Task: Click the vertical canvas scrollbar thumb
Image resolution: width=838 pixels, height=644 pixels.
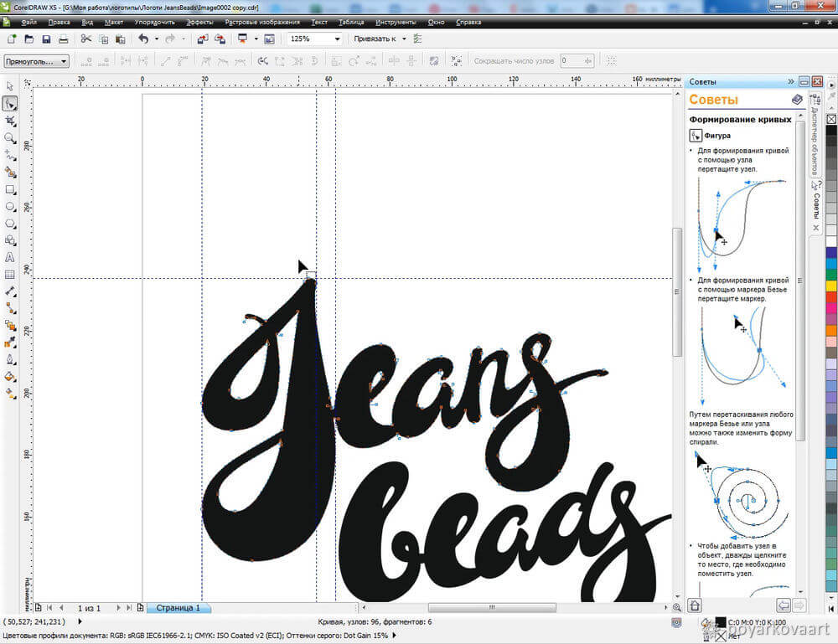Action: pyautogui.click(x=677, y=292)
